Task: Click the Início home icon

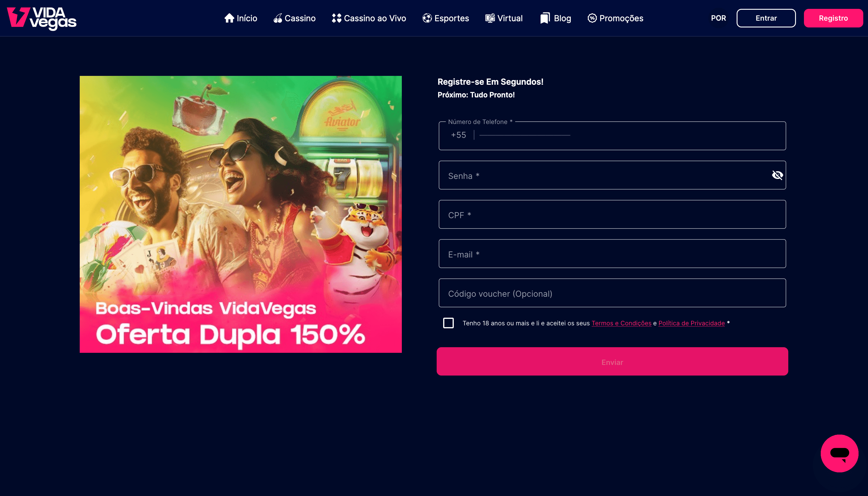Action: click(229, 18)
